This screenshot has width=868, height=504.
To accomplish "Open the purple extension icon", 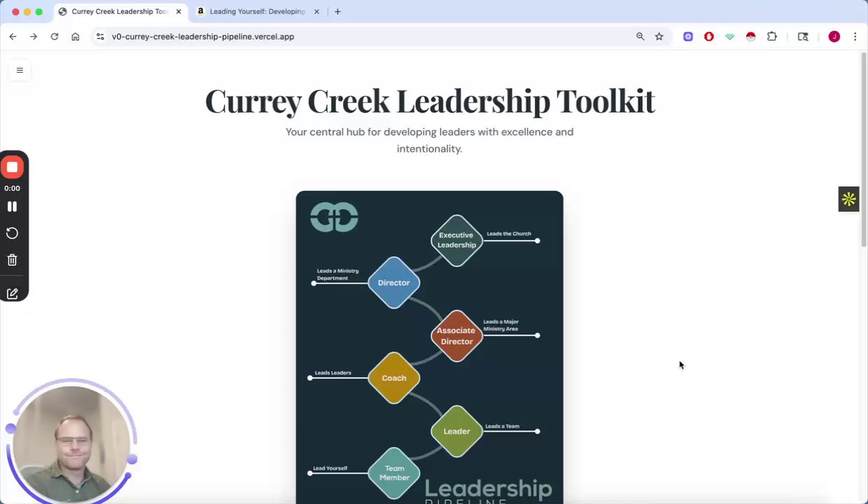I will coord(688,36).
